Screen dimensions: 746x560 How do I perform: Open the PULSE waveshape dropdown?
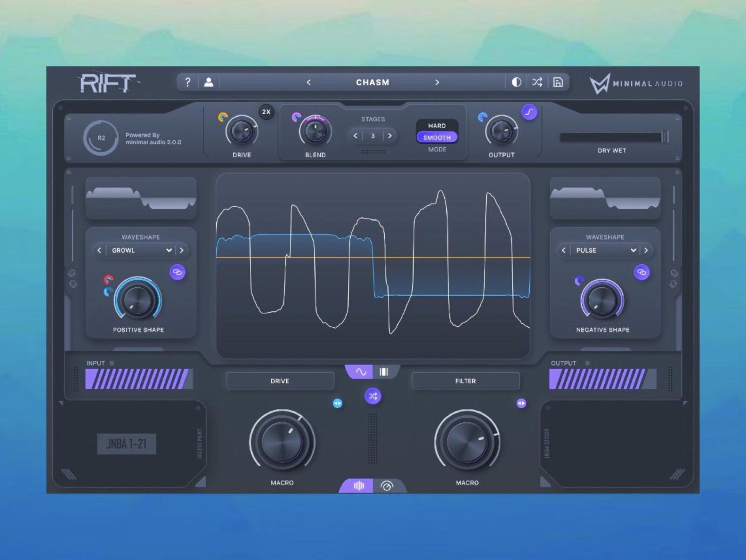click(605, 250)
